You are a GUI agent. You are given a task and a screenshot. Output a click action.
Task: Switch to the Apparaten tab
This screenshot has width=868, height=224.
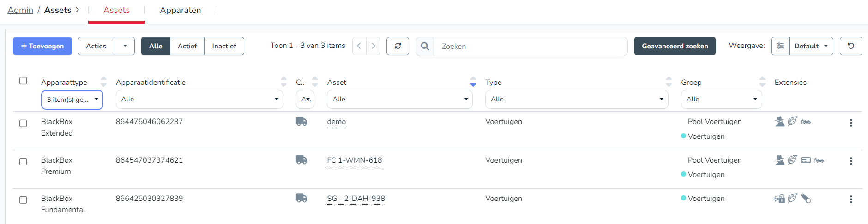point(181,10)
